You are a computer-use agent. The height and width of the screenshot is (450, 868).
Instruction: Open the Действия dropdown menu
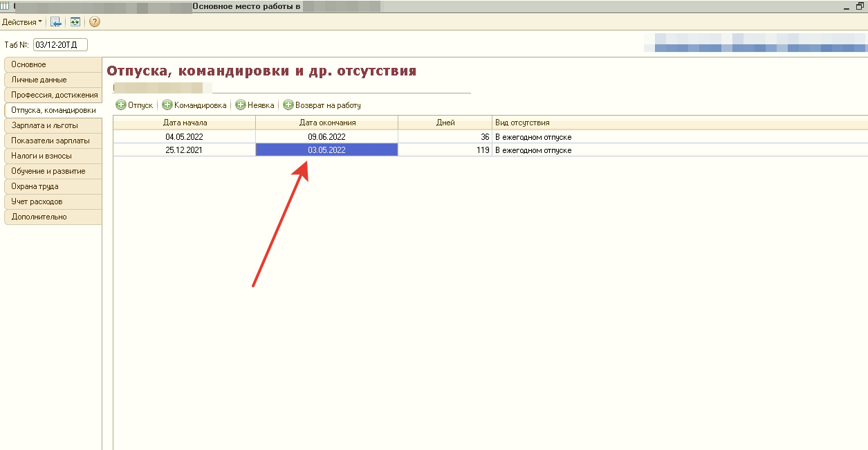21,22
